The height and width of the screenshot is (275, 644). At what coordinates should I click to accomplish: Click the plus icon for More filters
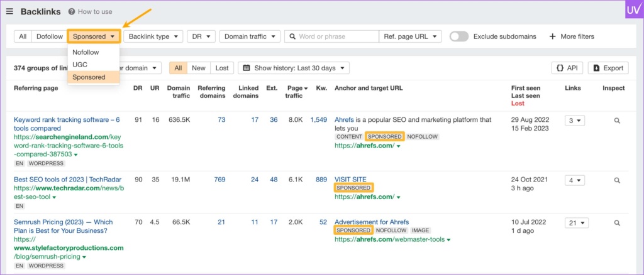pos(553,36)
